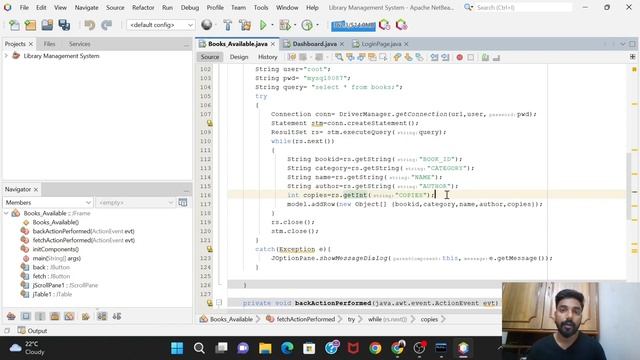Click the Profile Project icon
The width and height of the screenshot is (640, 360).
coord(307,25)
